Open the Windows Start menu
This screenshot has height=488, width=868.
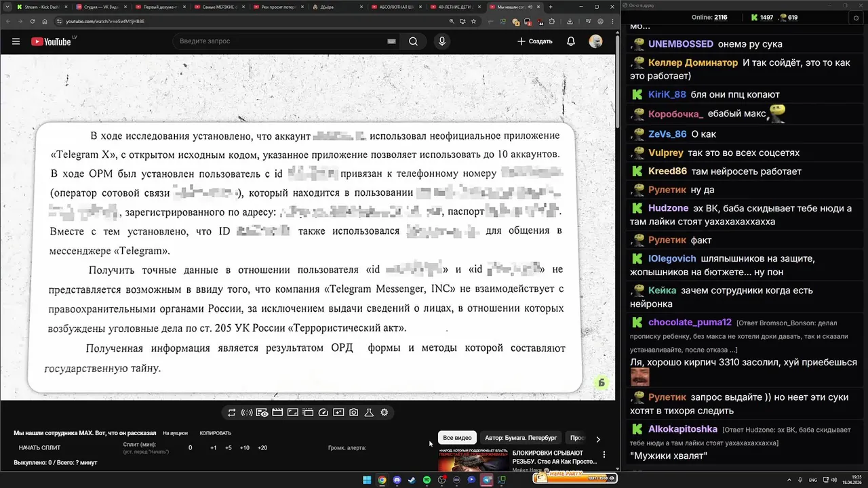pyautogui.click(x=367, y=480)
